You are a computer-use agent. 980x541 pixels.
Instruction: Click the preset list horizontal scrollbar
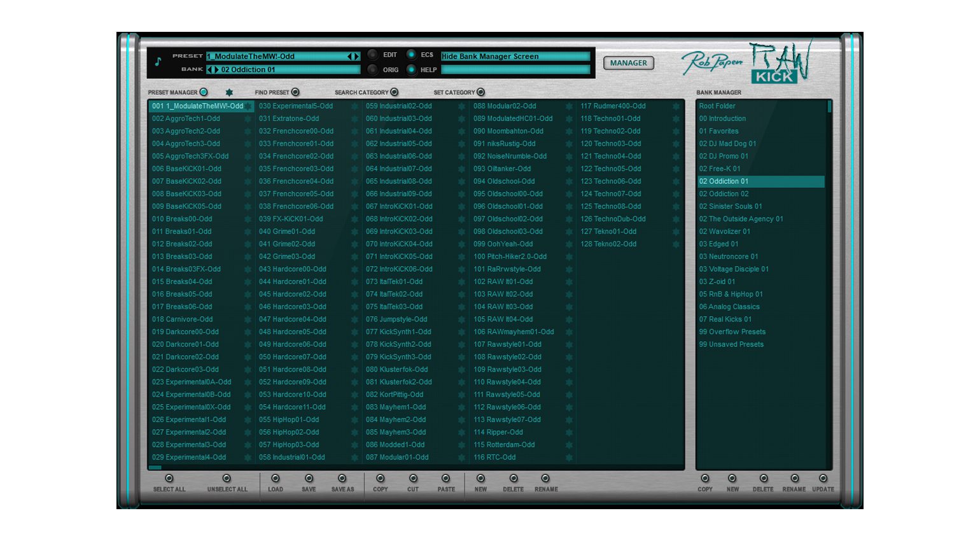pyautogui.click(x=155, y=468)
